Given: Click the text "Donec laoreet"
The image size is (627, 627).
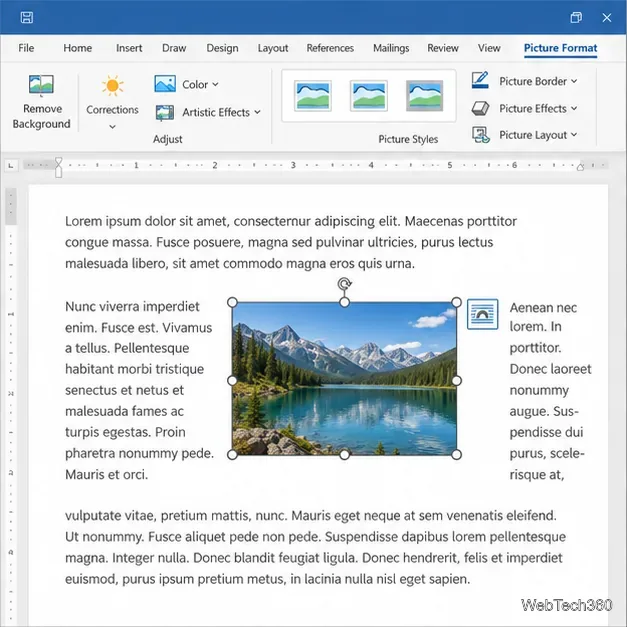Looking at the screenshot, I should 550,369.
